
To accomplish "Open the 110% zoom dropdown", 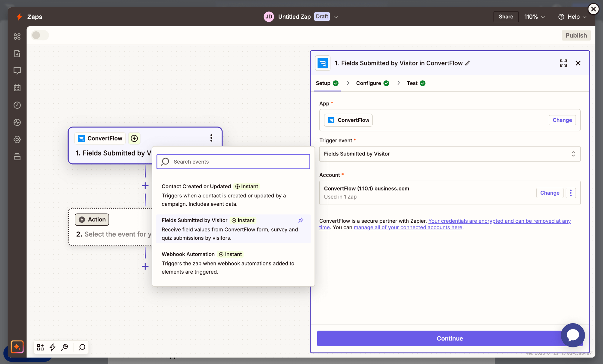I will coord(534,17).
